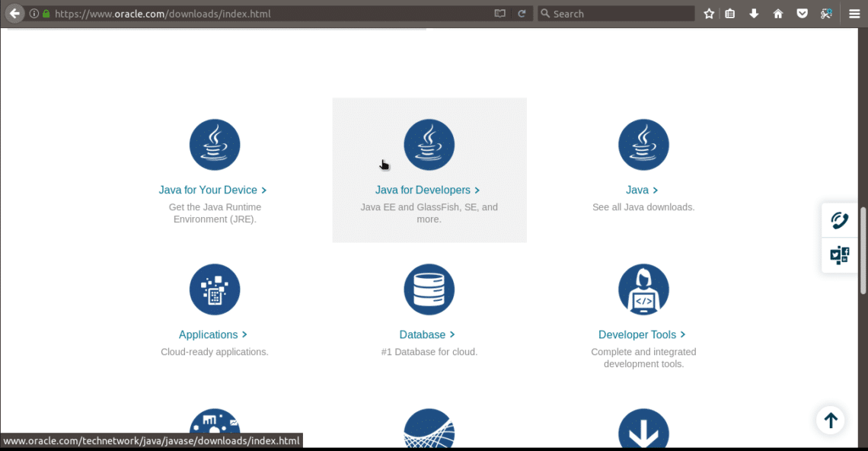Open the Database link
Screen dimensions: 868x451
[x=427, y=334]
